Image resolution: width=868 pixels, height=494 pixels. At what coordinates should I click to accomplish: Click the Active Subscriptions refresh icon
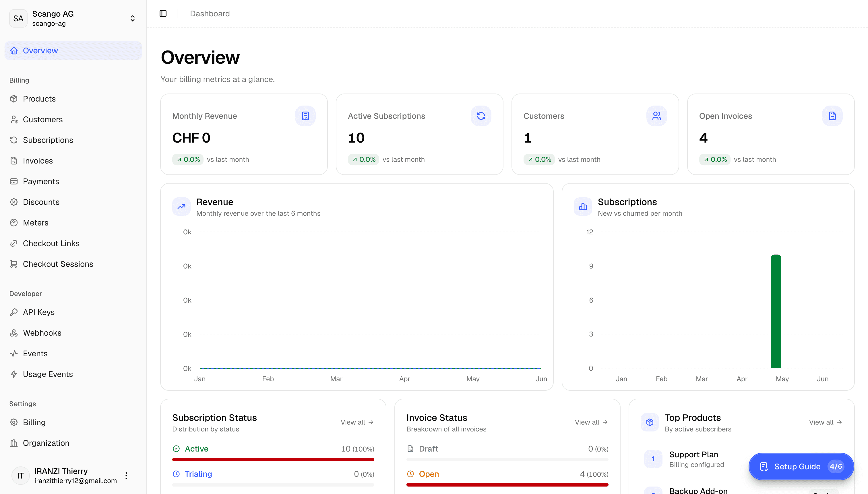[481, 116]
